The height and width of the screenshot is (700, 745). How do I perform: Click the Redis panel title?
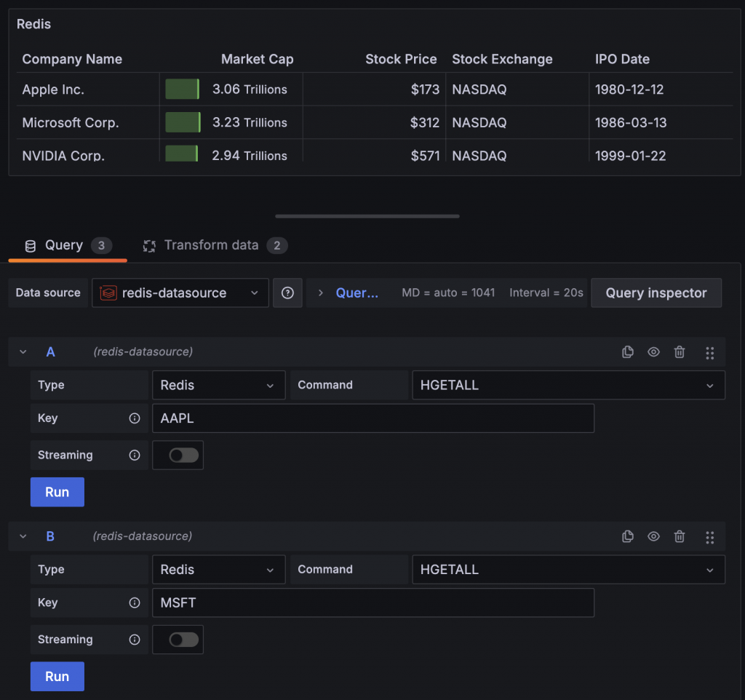[33, 24]
